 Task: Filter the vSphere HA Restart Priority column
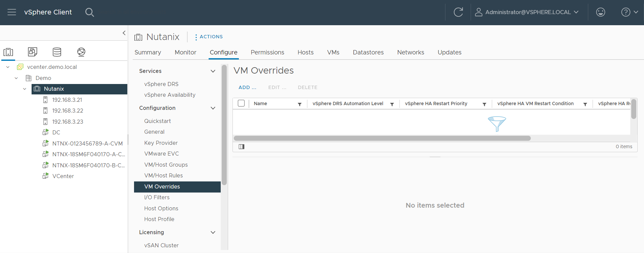point(484,104)
